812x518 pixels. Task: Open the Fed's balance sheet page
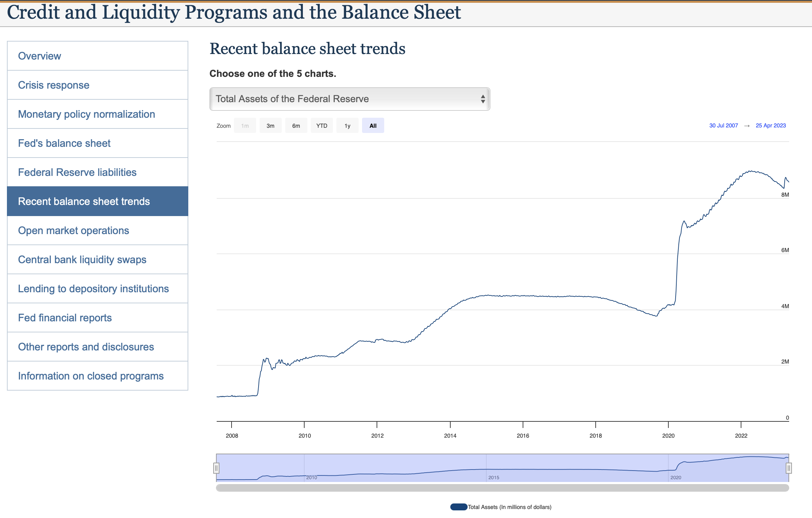pyautogui.click(x=64, y=143)
